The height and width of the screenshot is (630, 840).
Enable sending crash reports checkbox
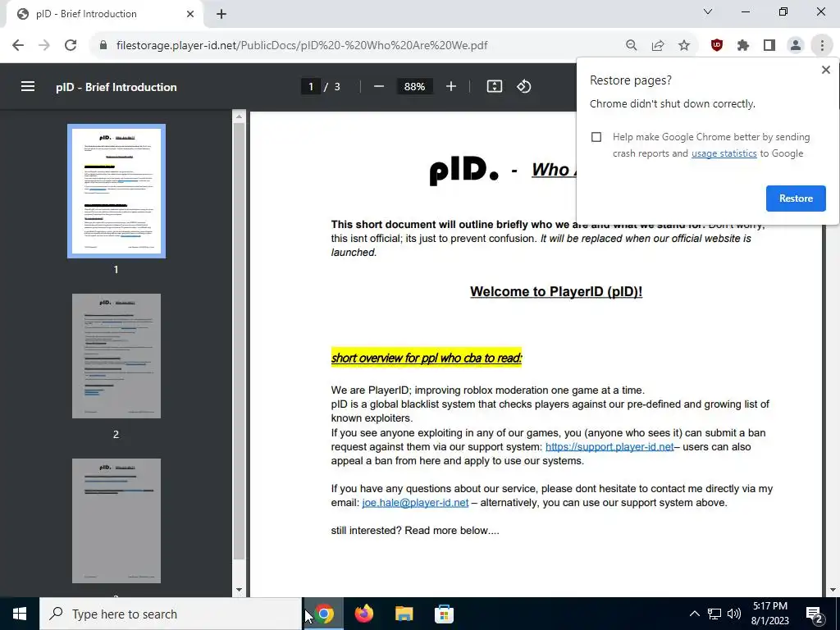[x=596, y=137]
